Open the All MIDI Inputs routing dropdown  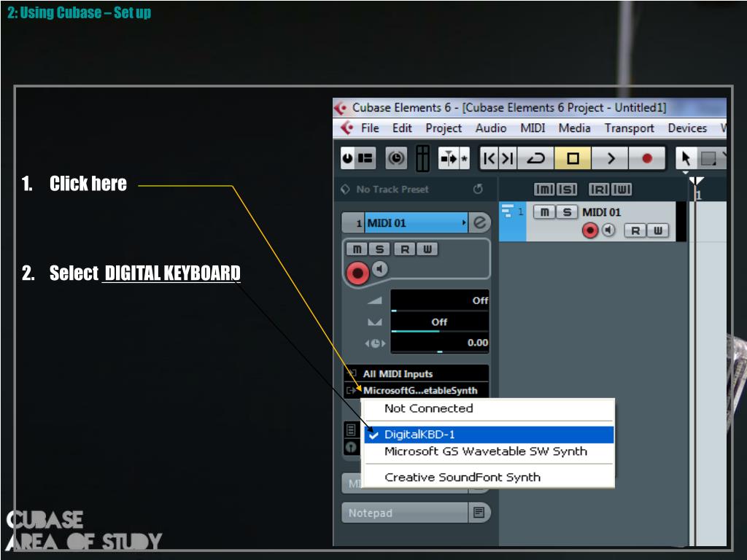click(x=417, y=373)
